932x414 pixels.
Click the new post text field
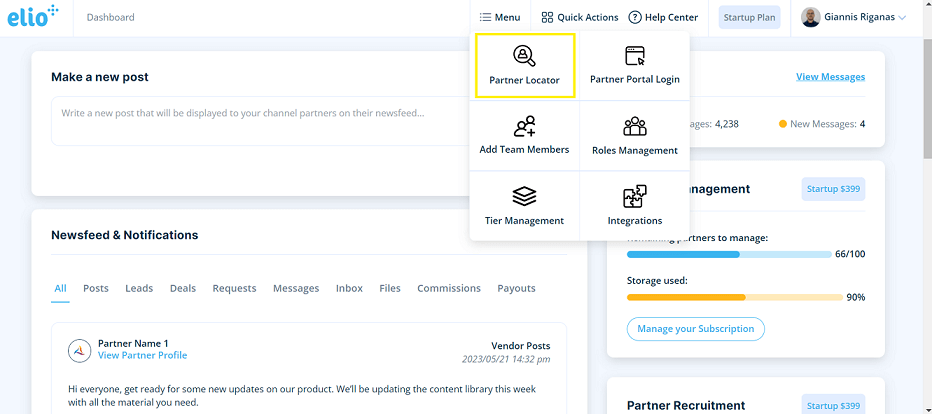pyautogui.click(x=260, y=120)
